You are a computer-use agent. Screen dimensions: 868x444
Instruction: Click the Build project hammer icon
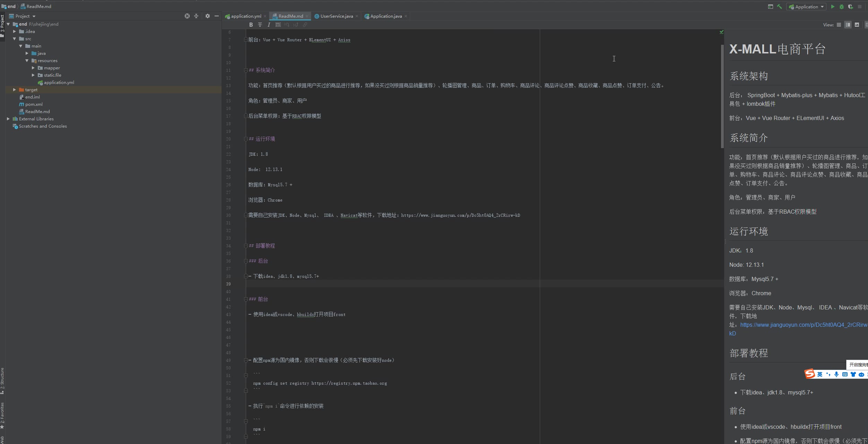780,7
